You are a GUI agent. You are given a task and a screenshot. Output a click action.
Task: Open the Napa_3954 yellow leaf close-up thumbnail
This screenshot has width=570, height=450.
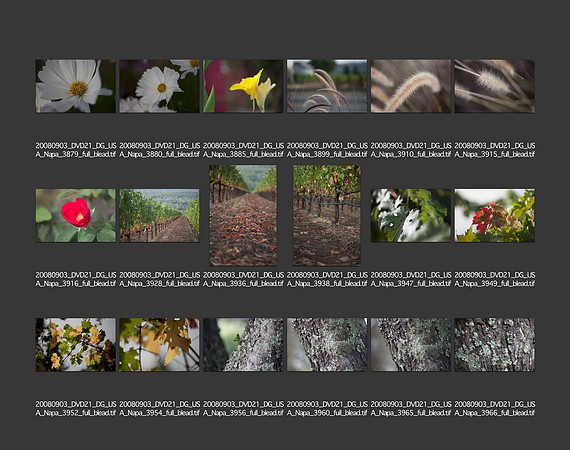coord(159,345)
